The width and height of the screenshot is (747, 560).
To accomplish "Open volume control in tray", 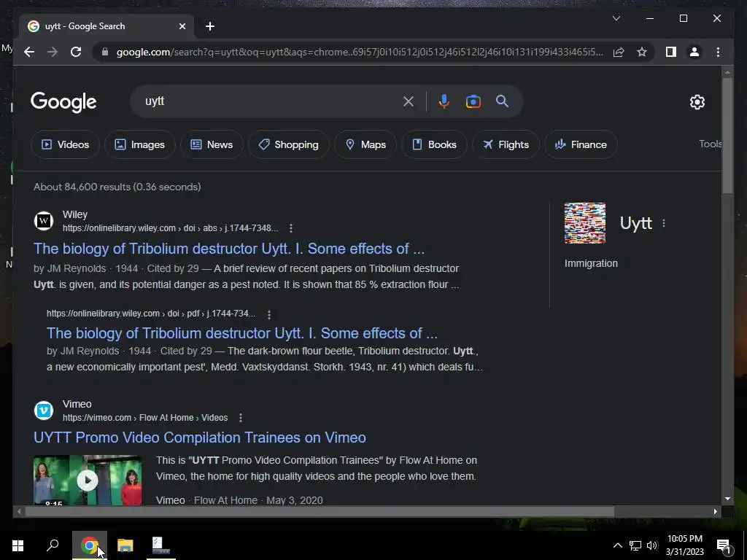I will pyautogui.click(x=652, y=545).
